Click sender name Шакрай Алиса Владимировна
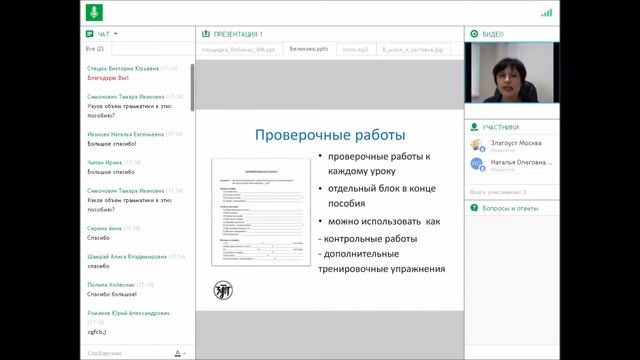This screenshot has height=360, width=640. 127,256
